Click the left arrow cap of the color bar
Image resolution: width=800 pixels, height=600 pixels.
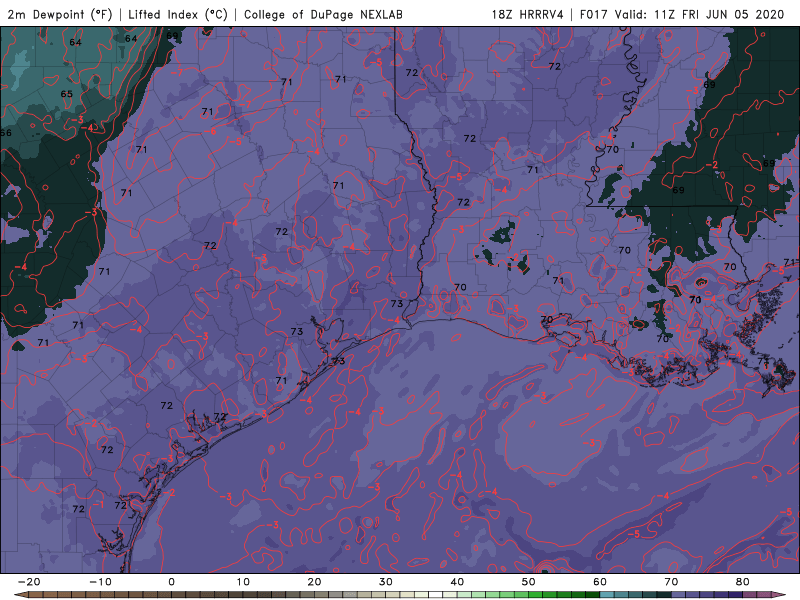(21, 595)
